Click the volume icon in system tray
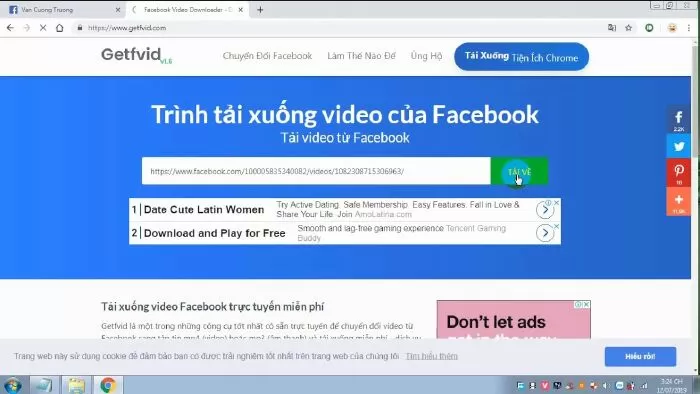Viewport: 700px width, 394px height. pos(605,385)
